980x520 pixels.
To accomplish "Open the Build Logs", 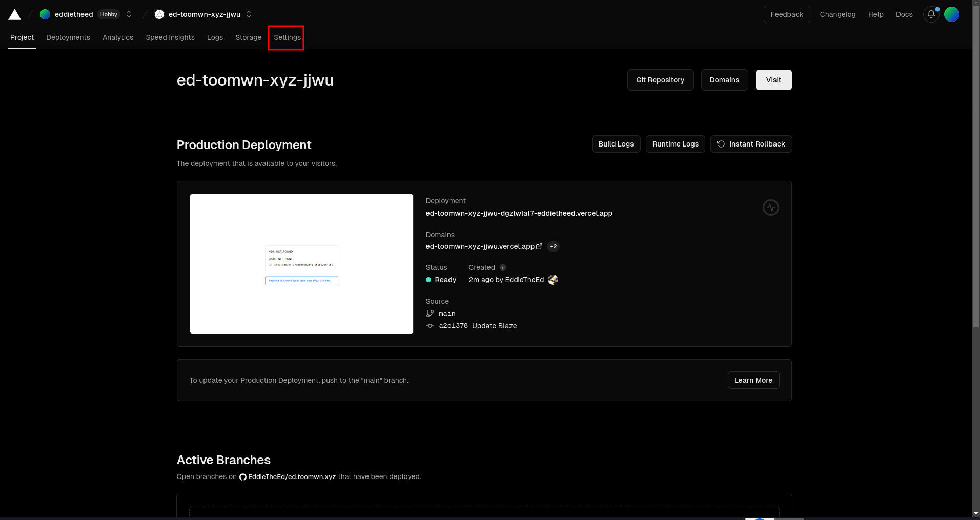I will tap(616, 144).
